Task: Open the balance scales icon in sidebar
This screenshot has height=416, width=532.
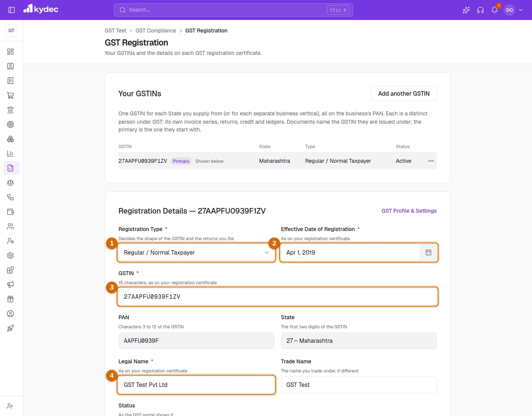Action: pos(10,182)
